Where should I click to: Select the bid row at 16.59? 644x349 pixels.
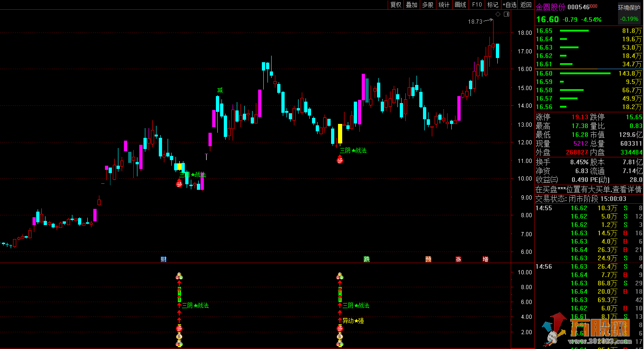(x=589, y=82)
